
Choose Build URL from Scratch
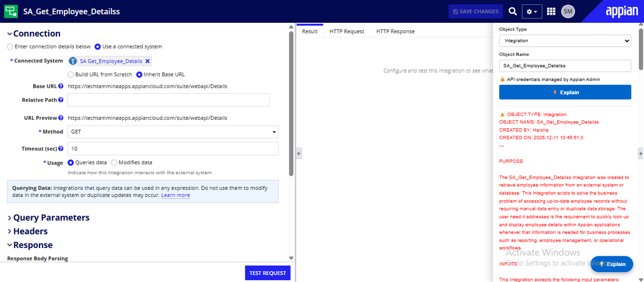tap(70, 74)
